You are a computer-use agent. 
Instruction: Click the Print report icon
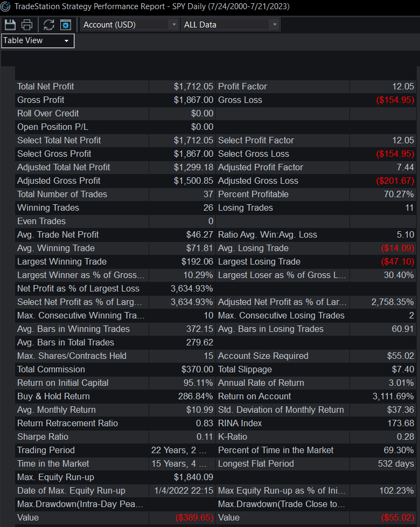point(27,25)
